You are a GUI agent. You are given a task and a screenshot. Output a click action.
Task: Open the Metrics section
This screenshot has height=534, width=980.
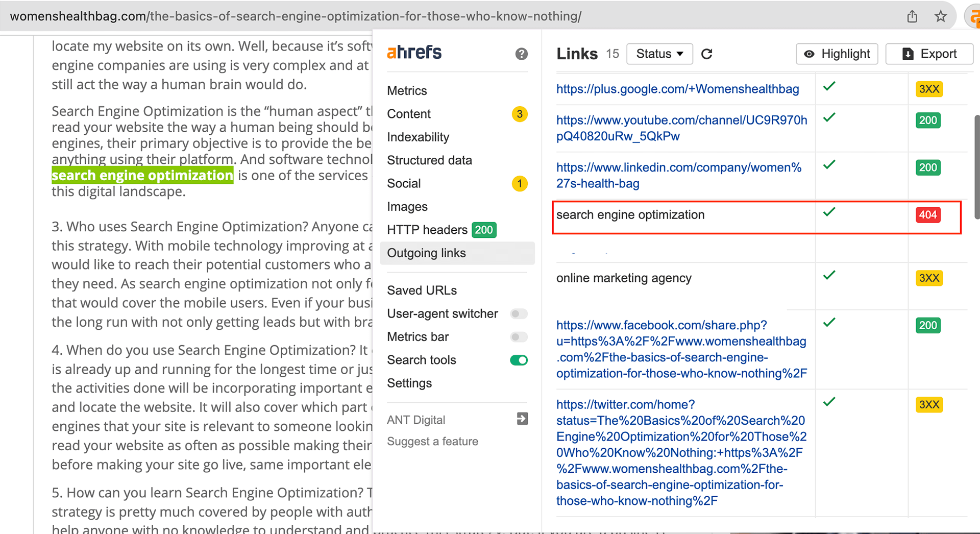tap(407, 91)
